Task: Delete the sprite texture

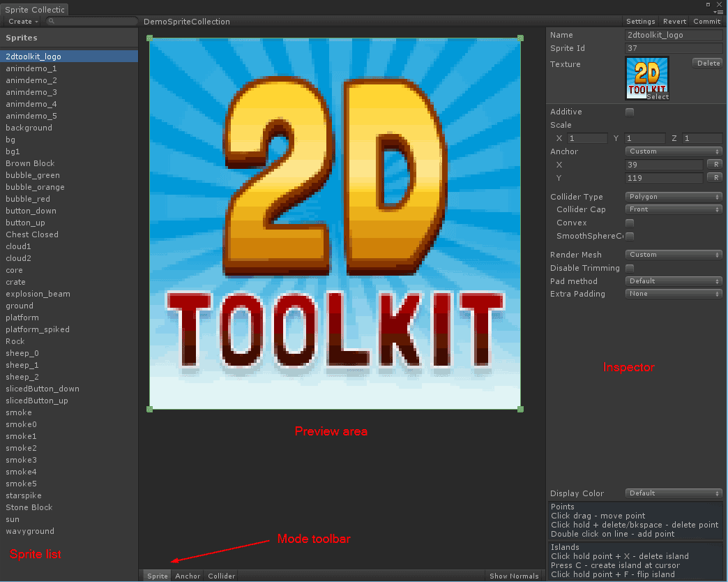Action: click(708, 64)
